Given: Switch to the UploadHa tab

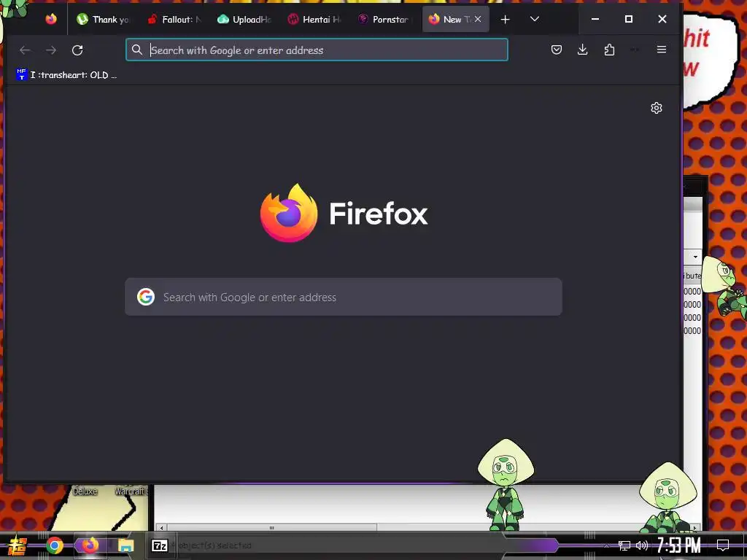Looking at the screenshot, I should click(244, 19).
